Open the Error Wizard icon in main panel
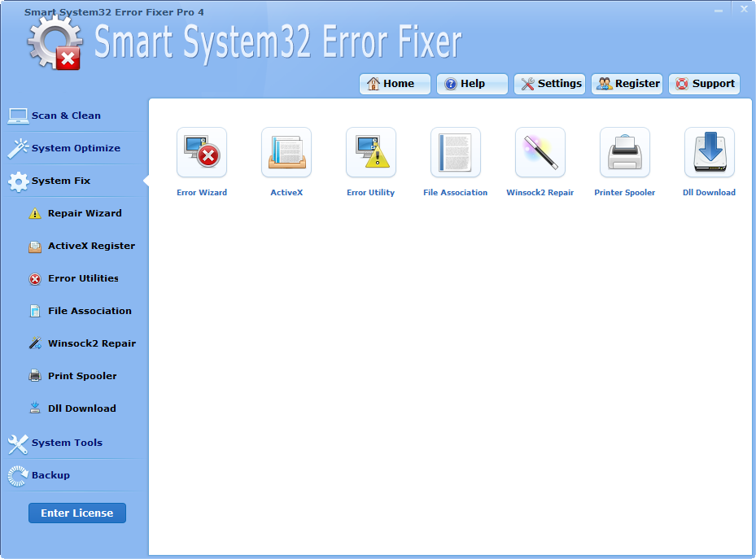 202,152
